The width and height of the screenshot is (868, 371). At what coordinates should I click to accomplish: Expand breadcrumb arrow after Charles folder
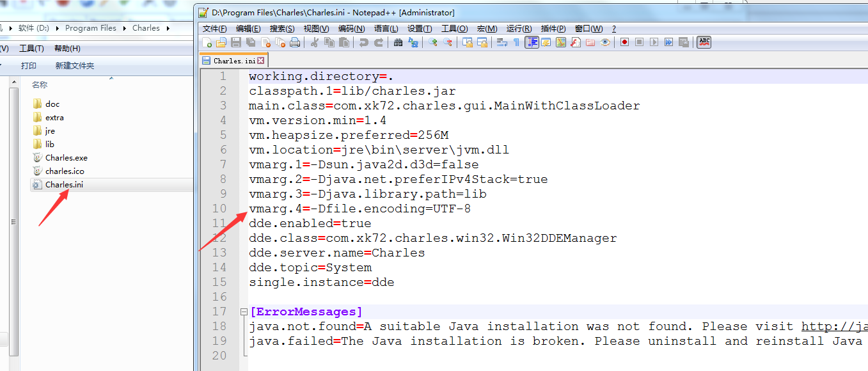click(x=168, y=28)
